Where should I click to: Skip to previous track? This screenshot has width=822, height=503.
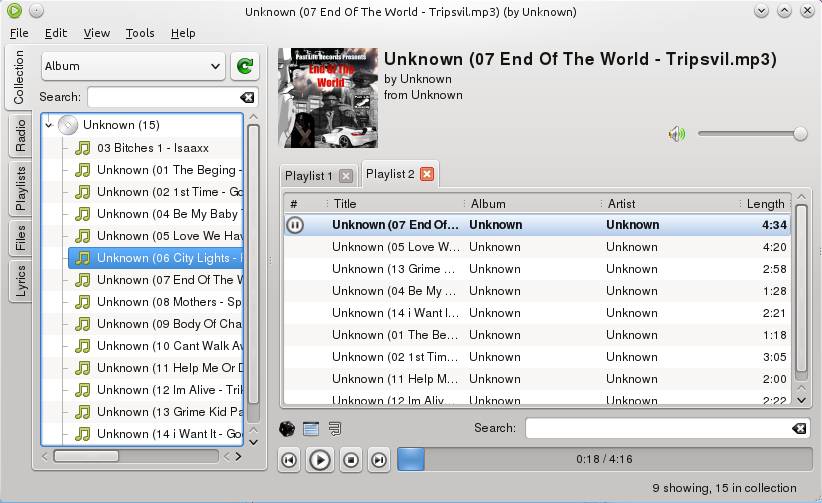(289, 460)
